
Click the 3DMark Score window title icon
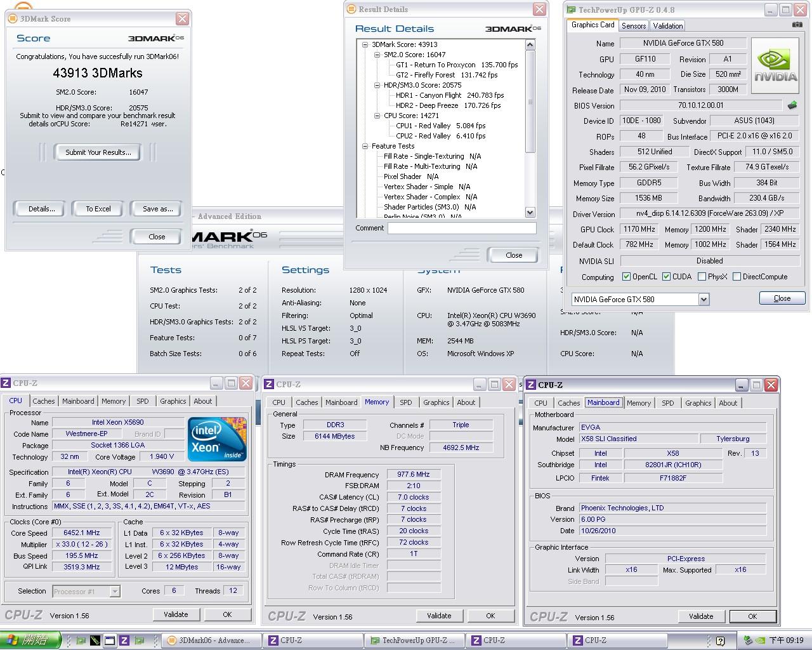pyautogui.click(x=12, y=18)
